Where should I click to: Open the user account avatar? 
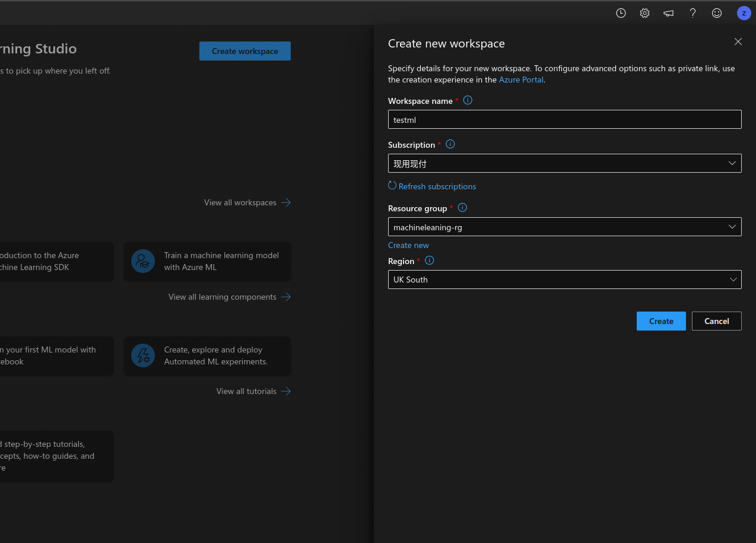point(744,13)
